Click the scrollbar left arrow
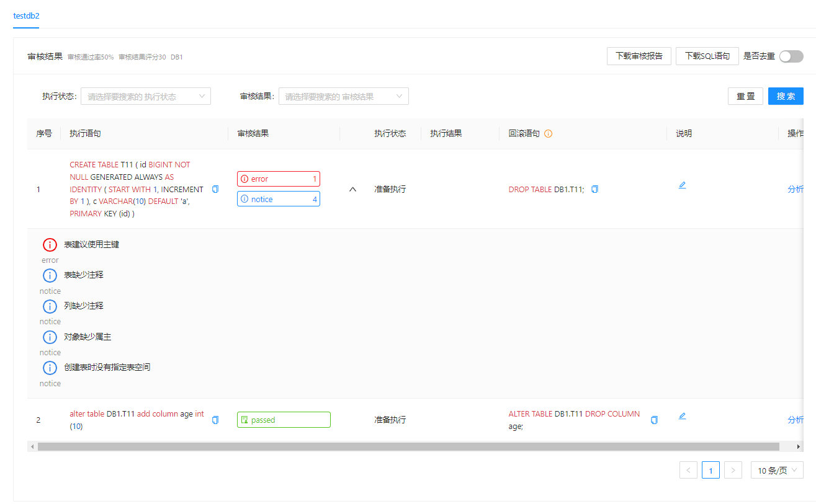 tap(32, 446)
